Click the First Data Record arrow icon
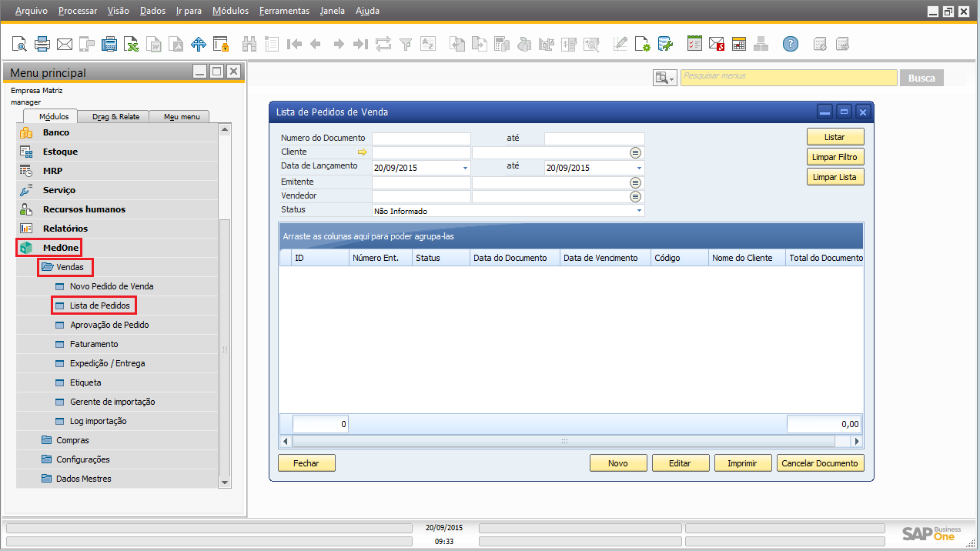 pos(294,44)
